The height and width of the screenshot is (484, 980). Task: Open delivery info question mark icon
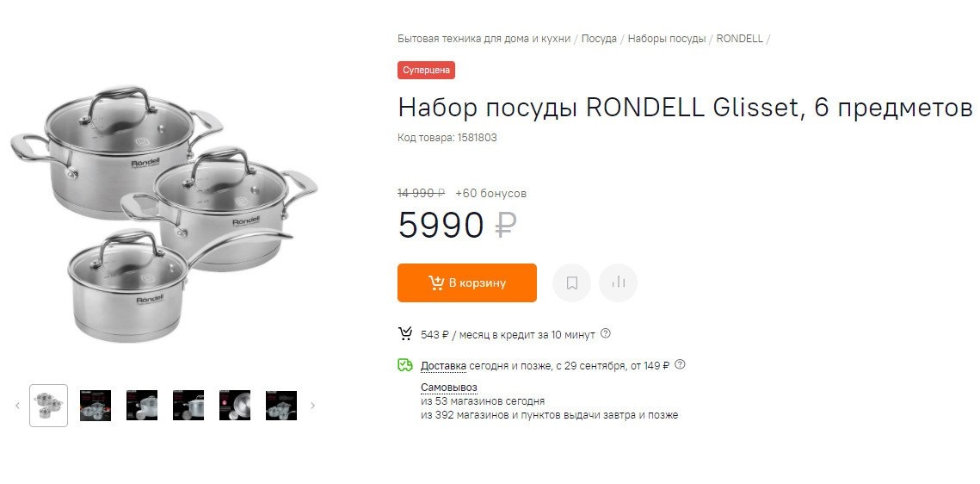click(680, 364)
